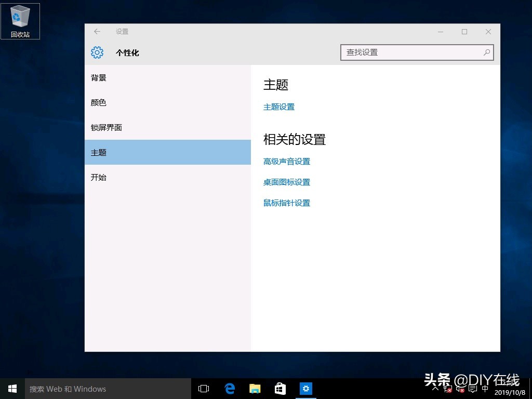This screenshot has width=532, height=399.
Task: Click the search magnifier in 查找设置 box
Action: (x=486, y=52)
